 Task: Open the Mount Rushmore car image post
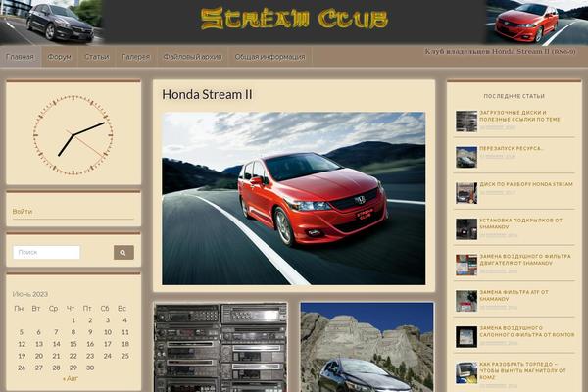click(367, 347)
